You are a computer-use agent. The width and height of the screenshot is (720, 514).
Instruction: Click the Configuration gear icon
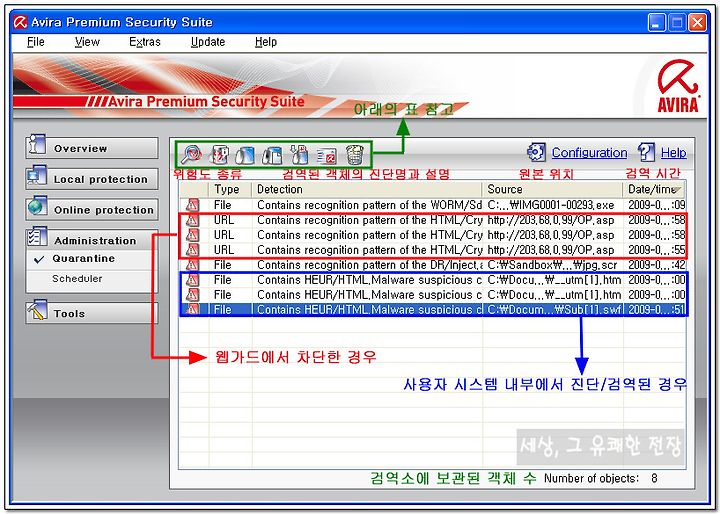(x=536, y=152)
